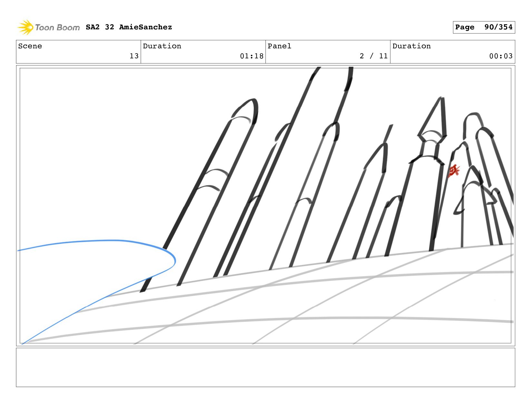The height and width of the screenshot is (411, 532).
Task: Click the red character sketch on the tower
Action: point(454,171)
